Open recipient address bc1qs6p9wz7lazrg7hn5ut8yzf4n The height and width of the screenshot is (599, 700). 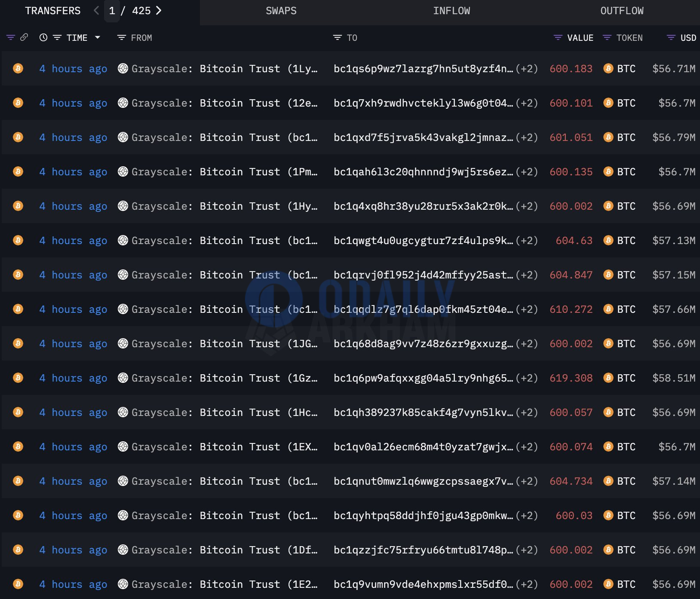[423, 69]
